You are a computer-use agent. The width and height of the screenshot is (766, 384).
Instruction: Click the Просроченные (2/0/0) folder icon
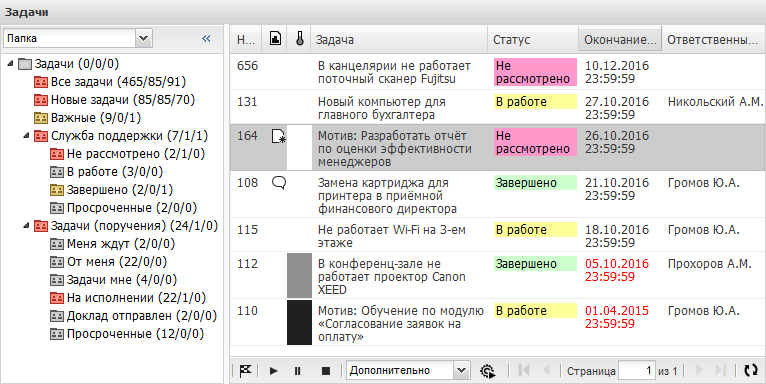pyautogui.click(x=57, y=208)
